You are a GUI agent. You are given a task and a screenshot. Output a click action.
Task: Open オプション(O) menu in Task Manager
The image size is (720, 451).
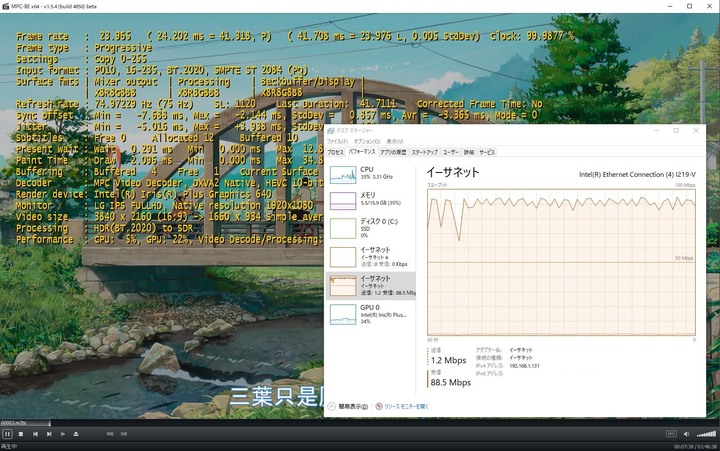(367, 141)
